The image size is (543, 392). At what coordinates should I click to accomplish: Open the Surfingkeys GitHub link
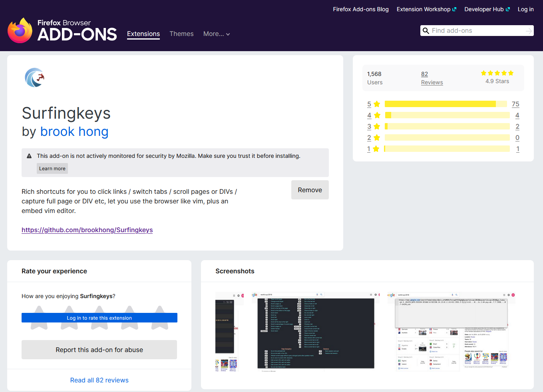87,230
